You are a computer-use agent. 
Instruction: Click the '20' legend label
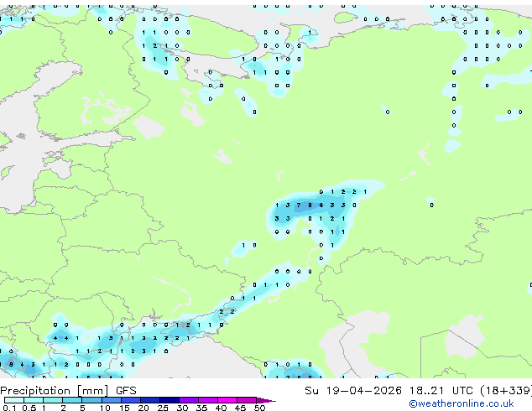point(143,408)
